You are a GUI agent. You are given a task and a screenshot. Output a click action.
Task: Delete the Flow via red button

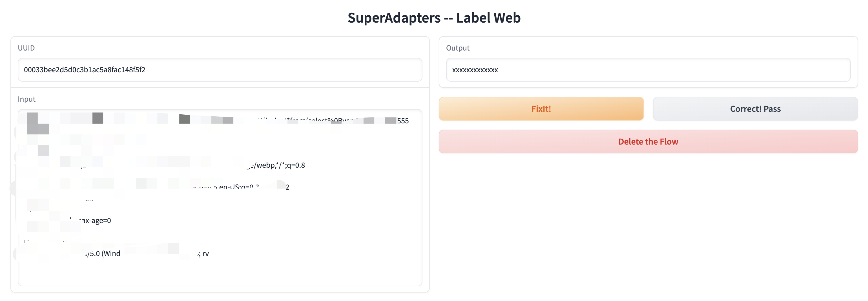point(648,141)
